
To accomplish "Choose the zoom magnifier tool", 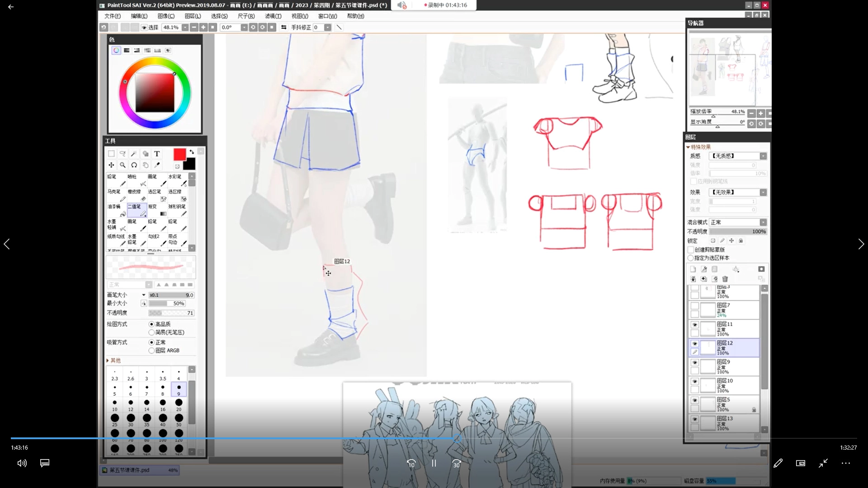I will coord(123,165).
